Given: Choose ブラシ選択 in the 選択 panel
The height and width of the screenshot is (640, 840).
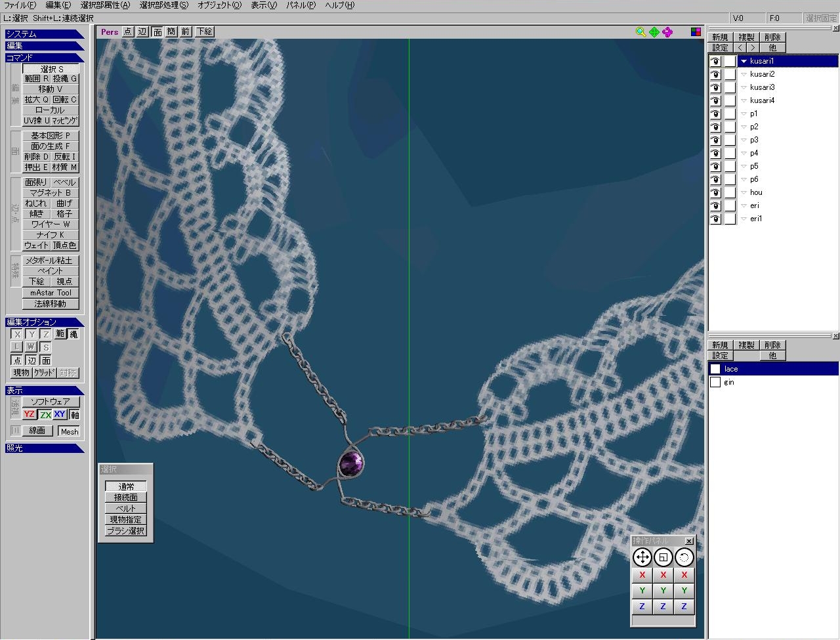Looking at the screenshot, I should (x=125, y=531).
